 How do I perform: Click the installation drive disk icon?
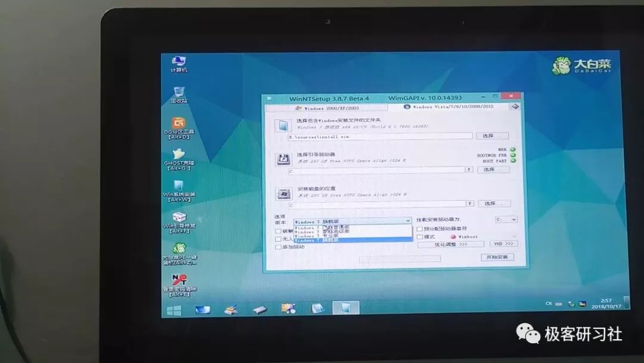click(283, 193)
